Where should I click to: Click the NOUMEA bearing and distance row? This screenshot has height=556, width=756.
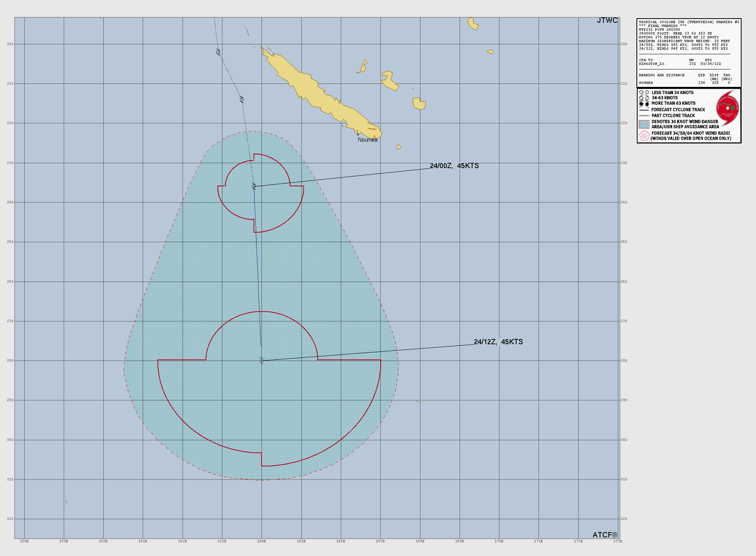point(646,83)
